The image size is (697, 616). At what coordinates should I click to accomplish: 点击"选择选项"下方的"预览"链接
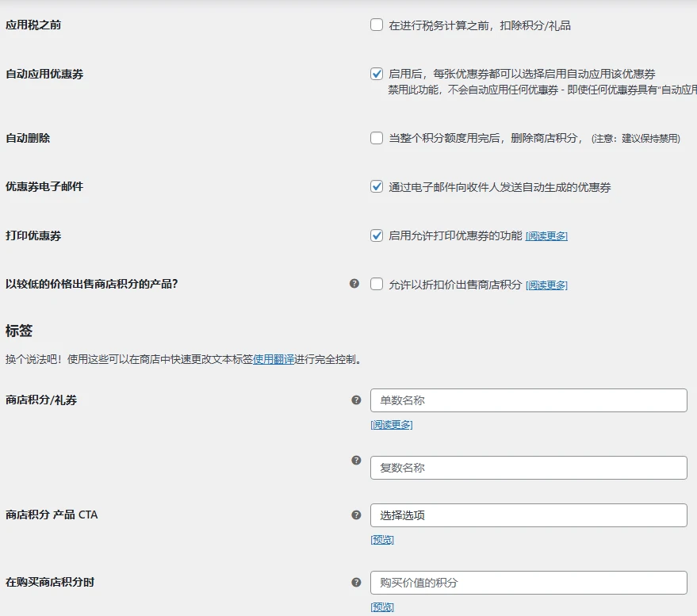click(381, 539)
